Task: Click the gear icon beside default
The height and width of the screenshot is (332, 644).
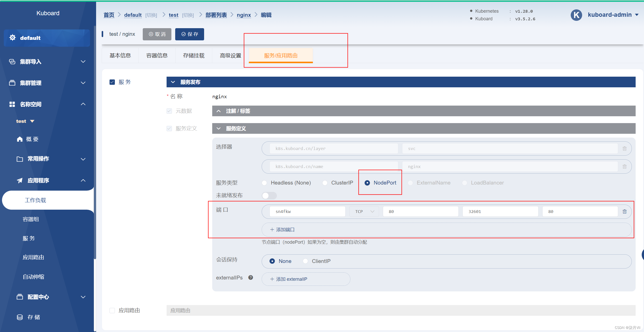Action: [x=12, y=38]
